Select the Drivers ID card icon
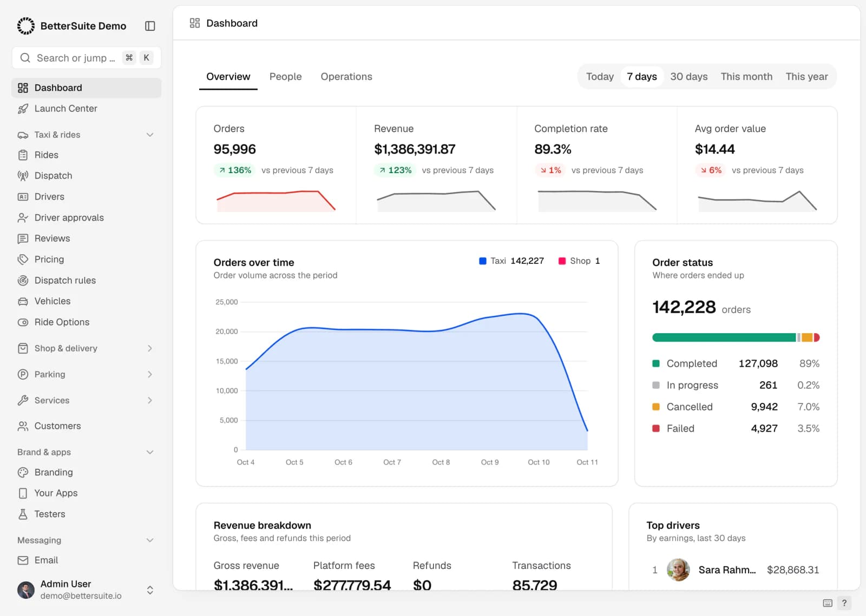The height and width of the screenshot is (616, 866). pyautogui.click(x=23, y=197)
